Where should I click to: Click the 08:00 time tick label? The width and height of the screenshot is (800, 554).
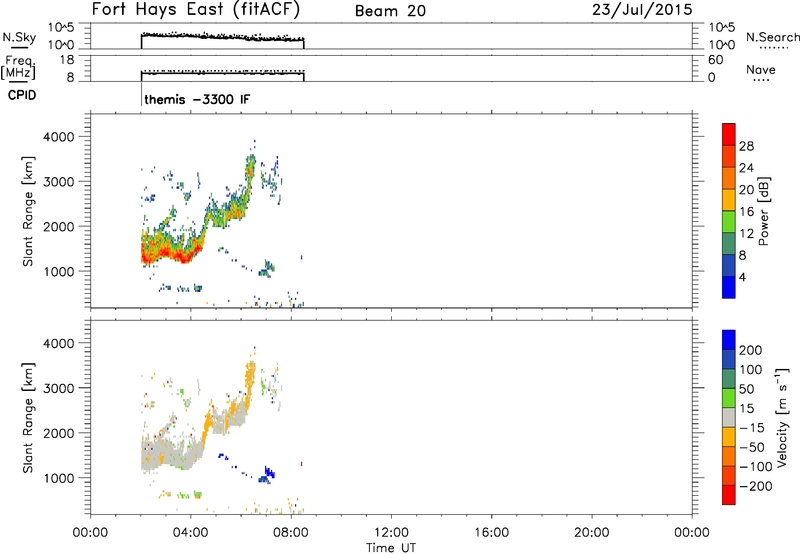(291, 533)
